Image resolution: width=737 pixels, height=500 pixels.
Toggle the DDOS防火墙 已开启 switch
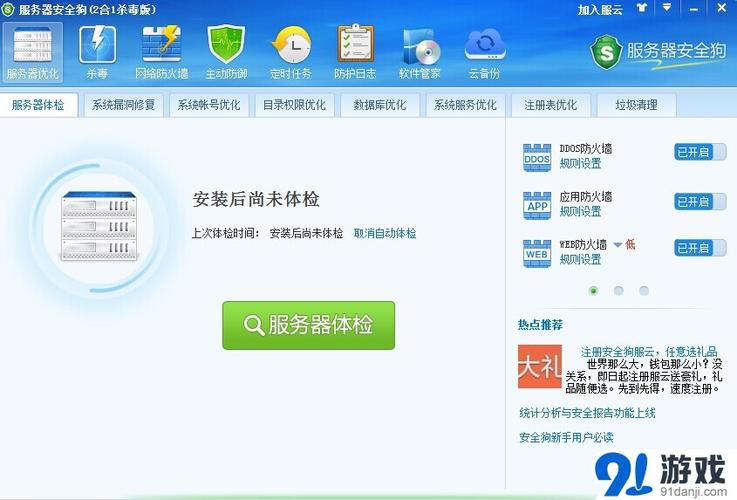pyautogui.click(x=700, y=152)
